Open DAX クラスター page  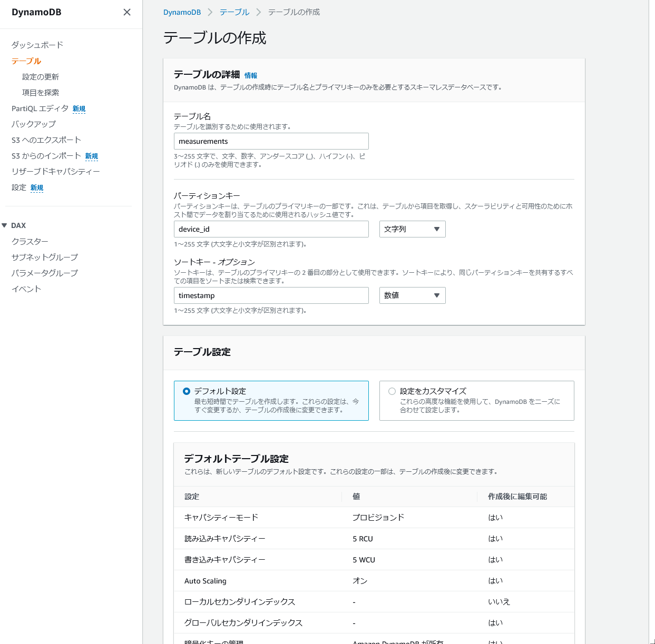pyautogui.click(x=30, y=241)
